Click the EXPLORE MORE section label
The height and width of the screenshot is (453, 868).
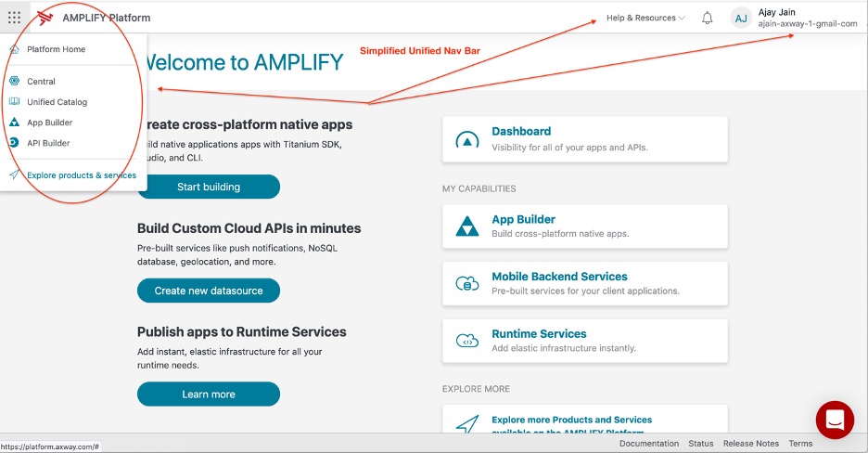(x=476, y=389)
